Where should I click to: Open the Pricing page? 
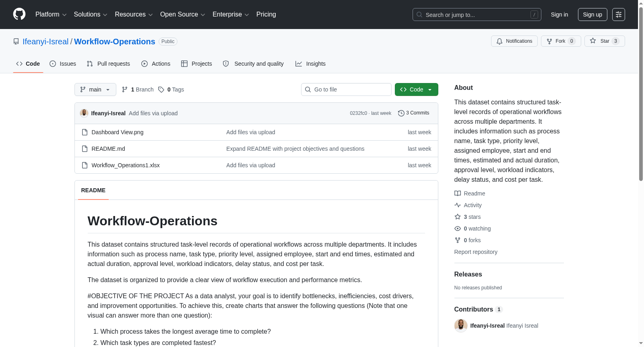(266, 15)
